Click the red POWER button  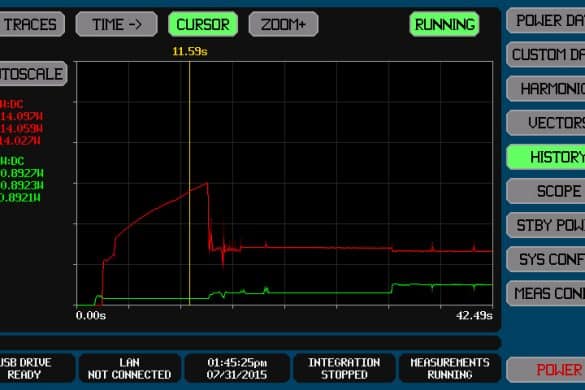[x=546, y=370]
